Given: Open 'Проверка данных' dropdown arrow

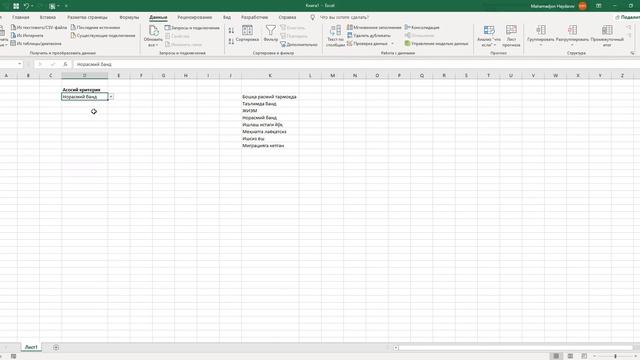Looking at the screenshot, I should coord(393,44).
